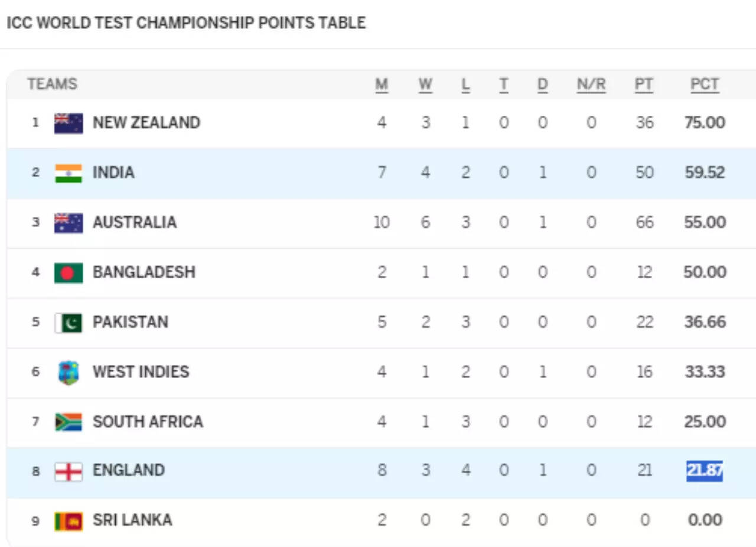Image resolution: width=756 pixels, height=547 pixels.
Task: Click the Bangladesh flag icon
Action: [69, 272]
